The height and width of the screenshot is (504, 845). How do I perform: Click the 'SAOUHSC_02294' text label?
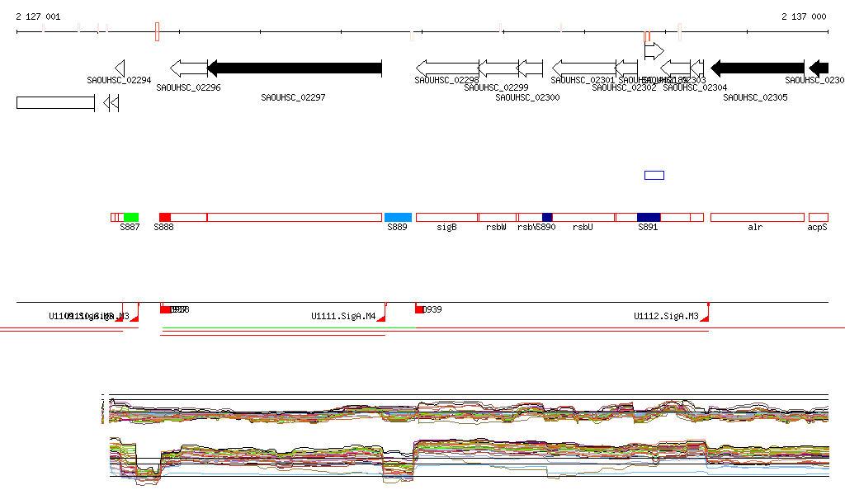[x=119, y=80]
